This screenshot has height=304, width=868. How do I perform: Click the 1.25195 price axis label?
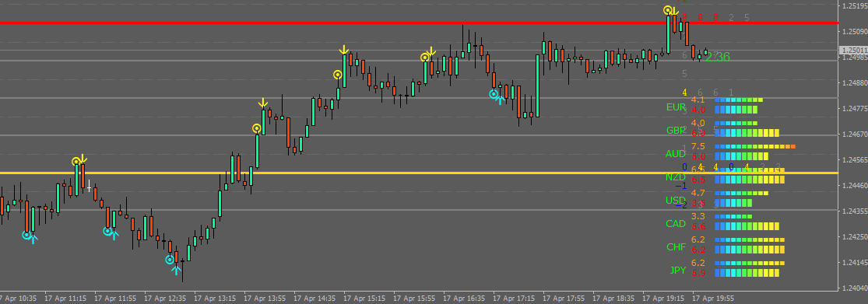click(x=854, y=6)
